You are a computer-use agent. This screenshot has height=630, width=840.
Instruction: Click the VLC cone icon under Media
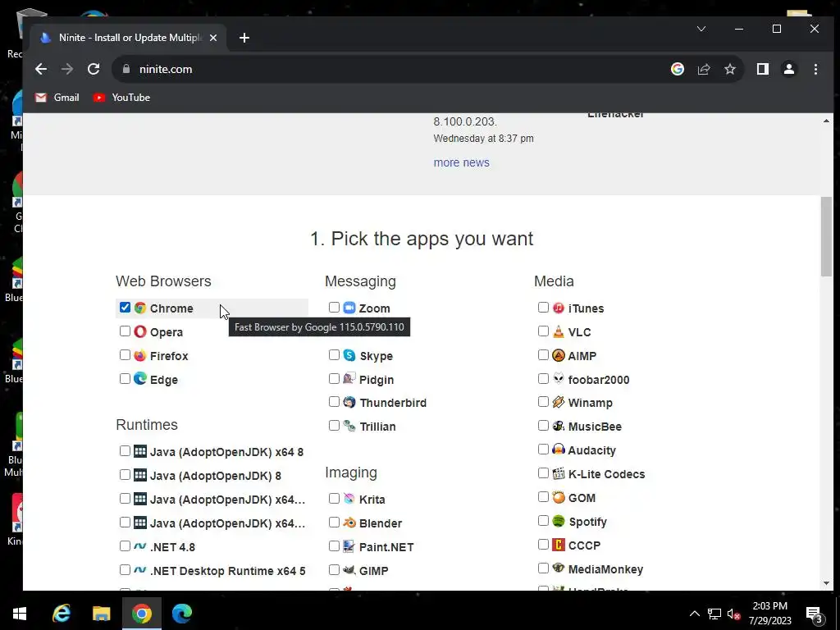558,331
